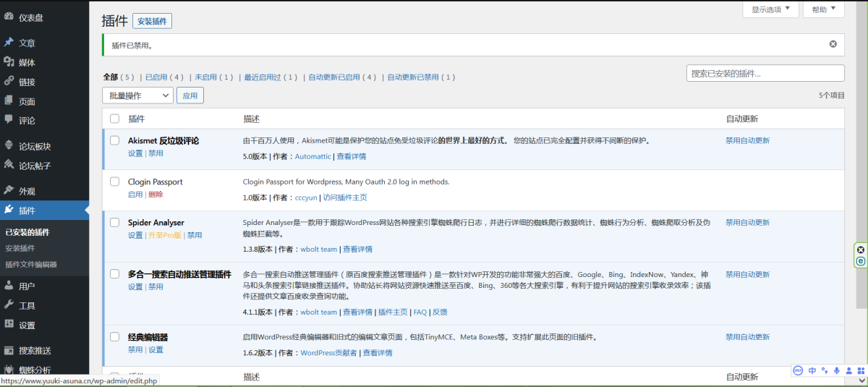Close the floating widget on the right edge
The image size is (868, 387).
pyautogui.click(x=861, y=250)
